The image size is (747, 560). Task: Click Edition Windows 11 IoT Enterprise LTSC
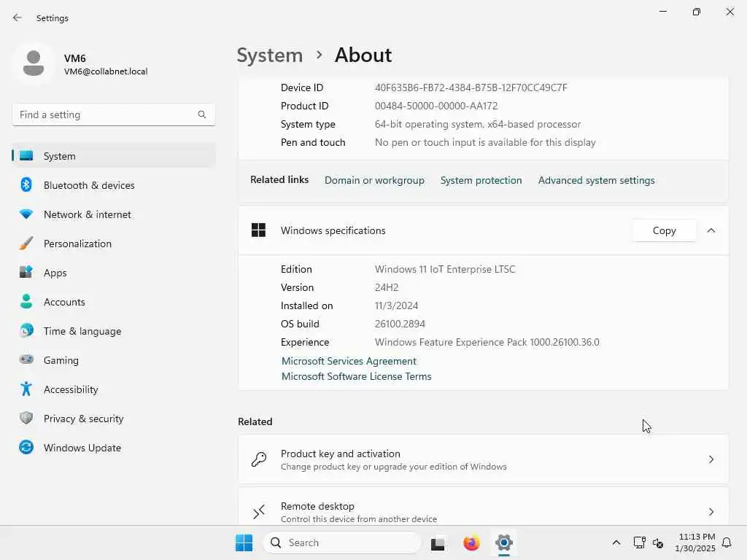coord(445,269)
